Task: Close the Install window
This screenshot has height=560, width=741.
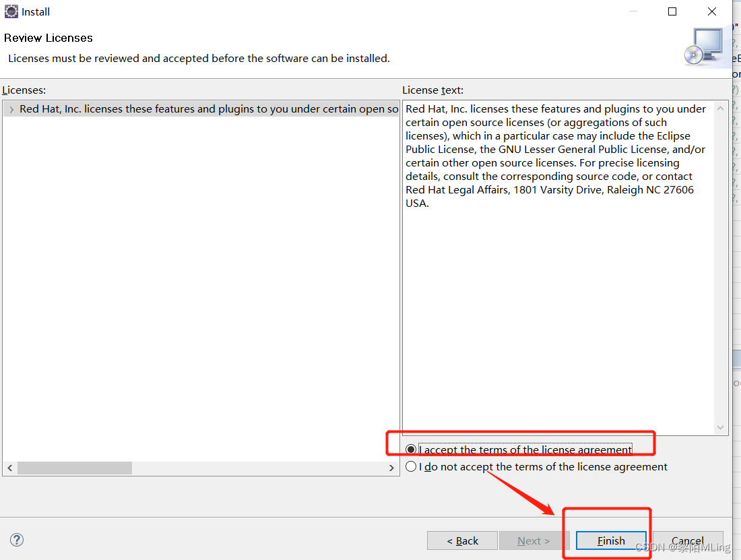Action: (712, 11)
